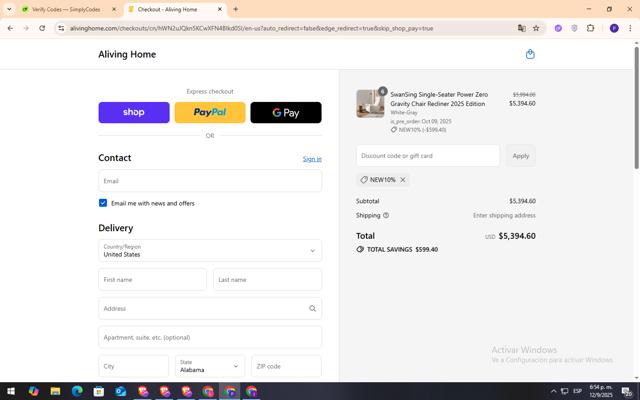Focus the City field
Screen dimensions: 640x400
coord(133,366)
